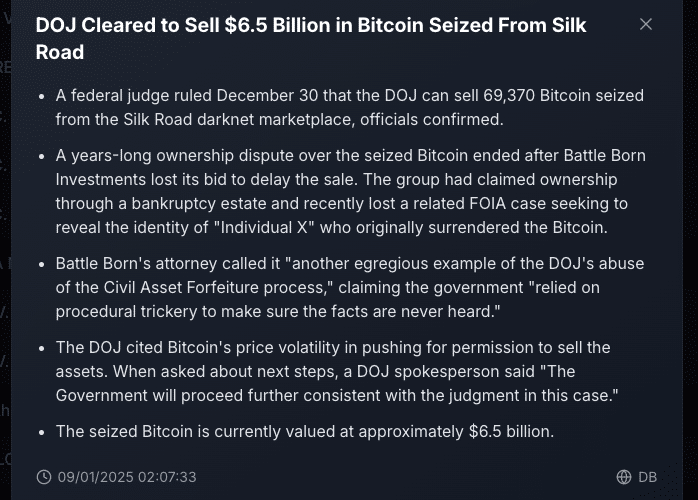Click the bullet marker before "The seized Bitcoin"
698x500 pixels.
[x=41, y=433]
